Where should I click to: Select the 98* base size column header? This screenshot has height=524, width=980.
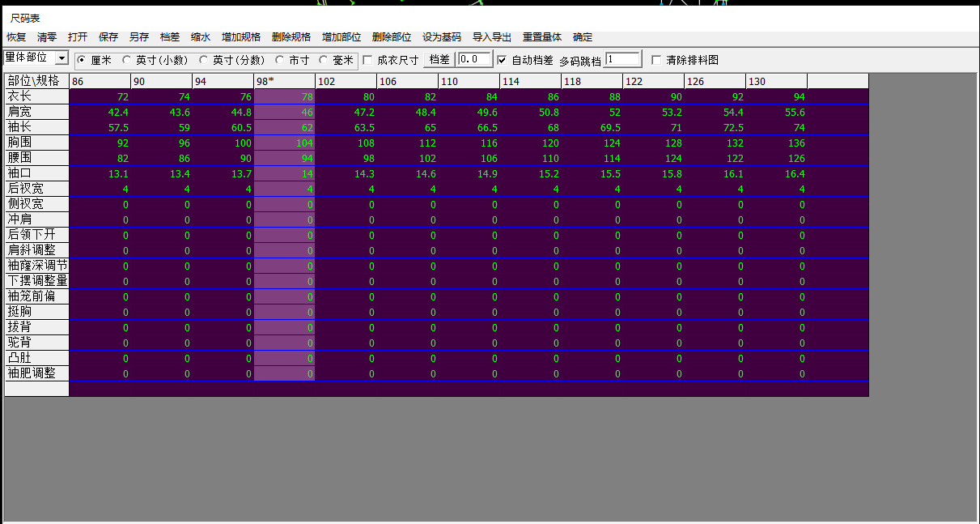pos(284,81)
